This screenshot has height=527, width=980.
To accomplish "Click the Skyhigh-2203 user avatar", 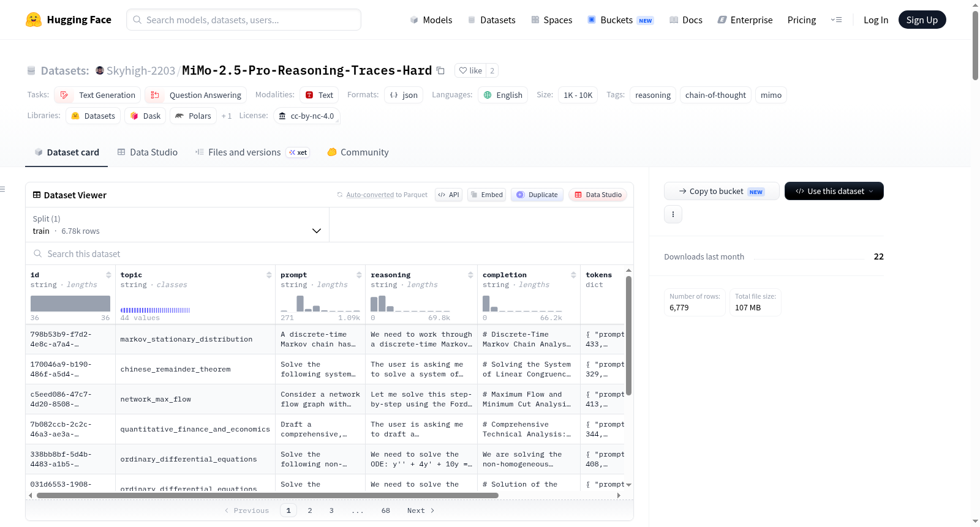I will click(x=100, y=70).
